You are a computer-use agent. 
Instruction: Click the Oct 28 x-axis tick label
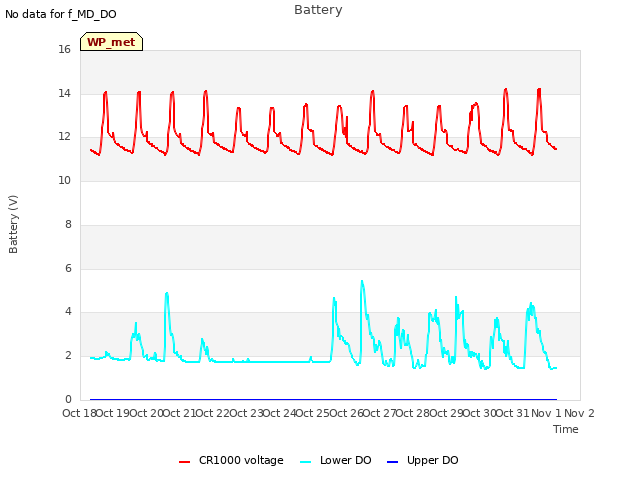[x=412, y=413]
